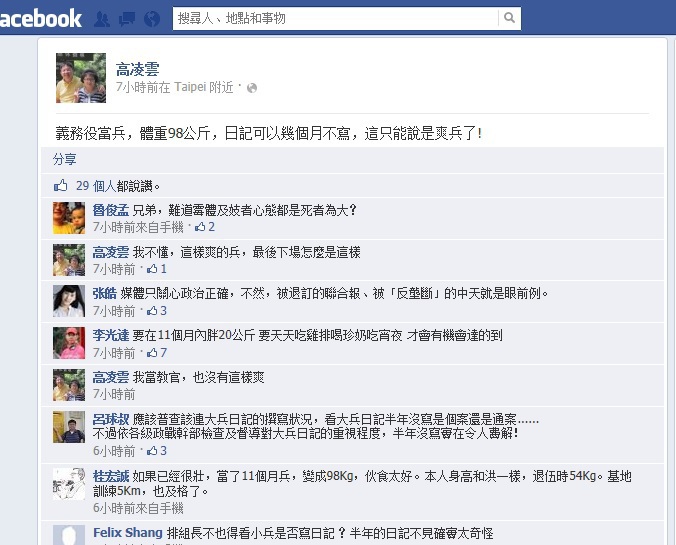Click the public privacy globe icon on post

252,88
